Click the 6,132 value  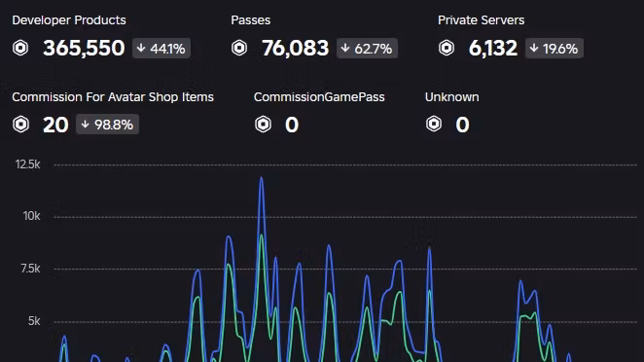493,48
